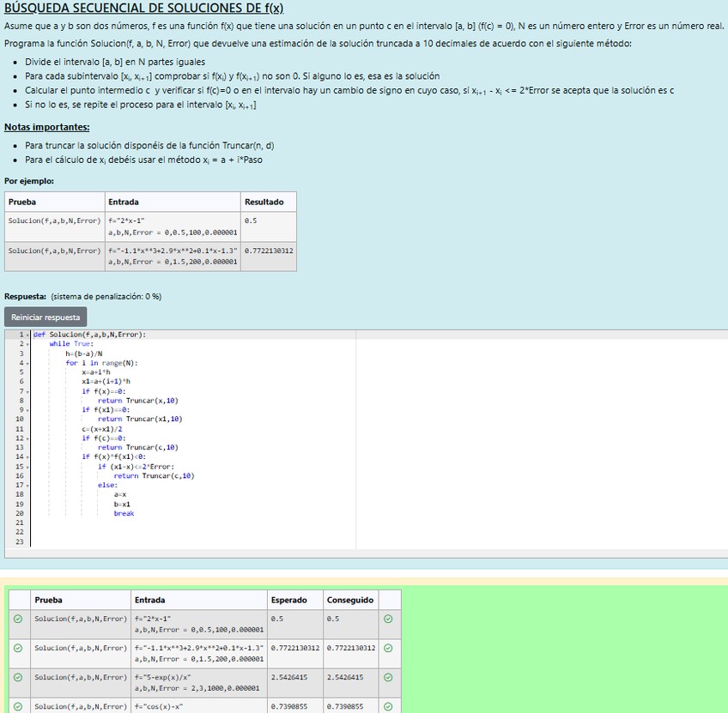This screenshot has width=728, height=713.
Task: Click left pass icon of the polynomial test row
Action: [x=18, y=648]
